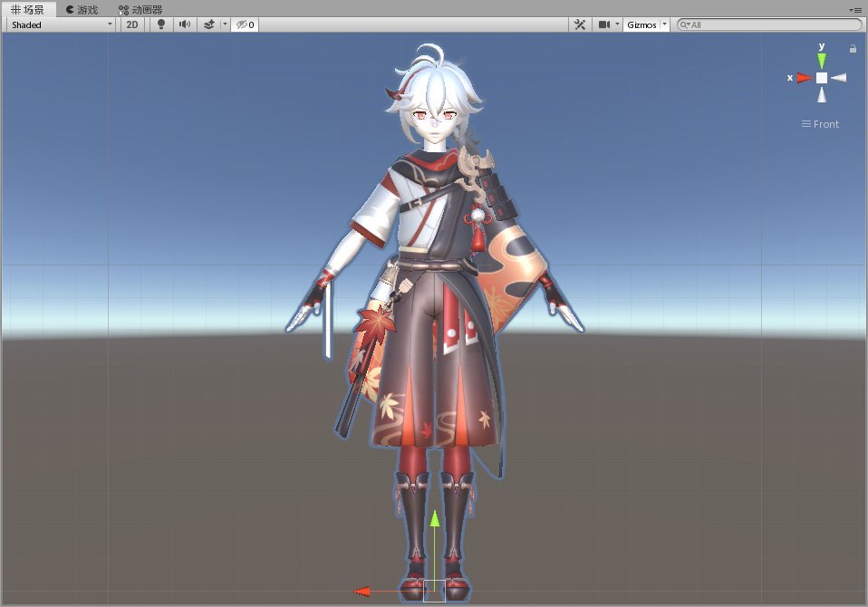The height and width of the screenshot is (607, 868).
Task: Toggle the view rotation lock icon
Action: pyautogui.click(x=853, y=49)
